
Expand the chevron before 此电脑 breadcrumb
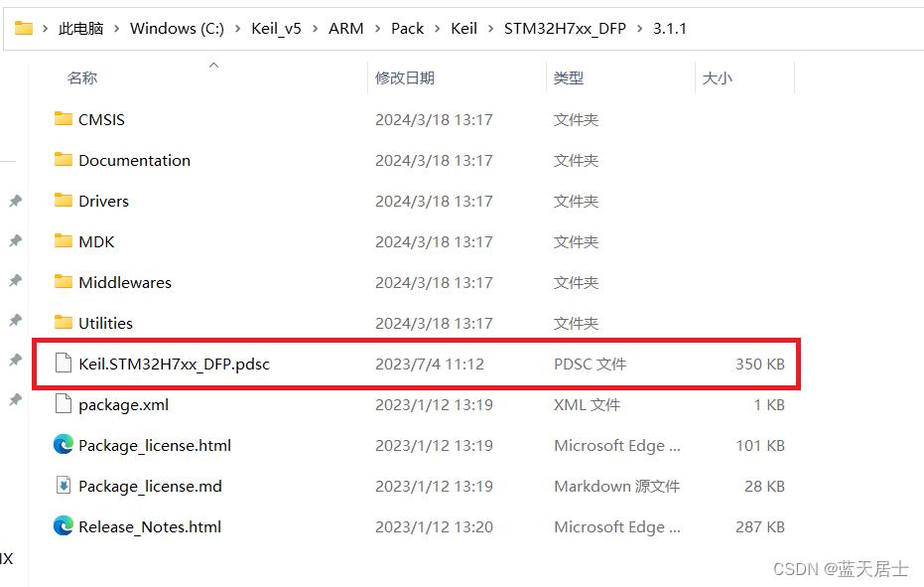[45, 29]
